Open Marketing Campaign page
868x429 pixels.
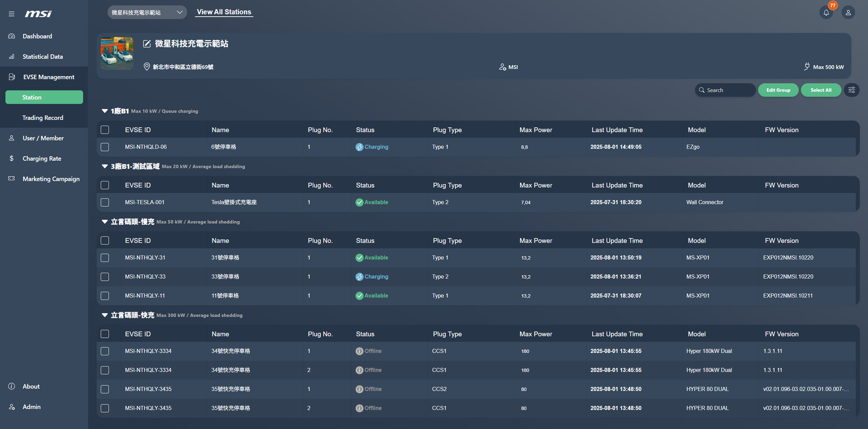[51, 179]
